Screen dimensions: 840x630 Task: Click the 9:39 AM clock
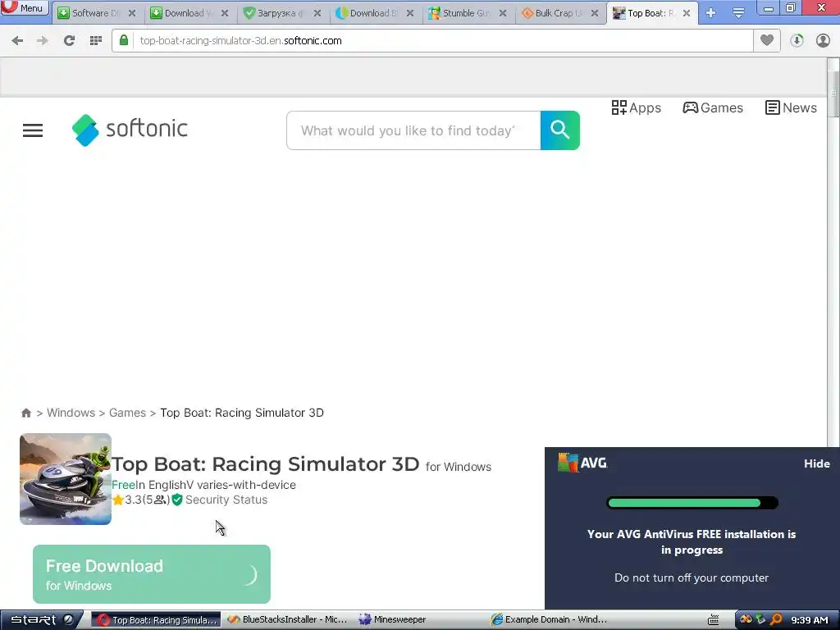click(810, 620)
